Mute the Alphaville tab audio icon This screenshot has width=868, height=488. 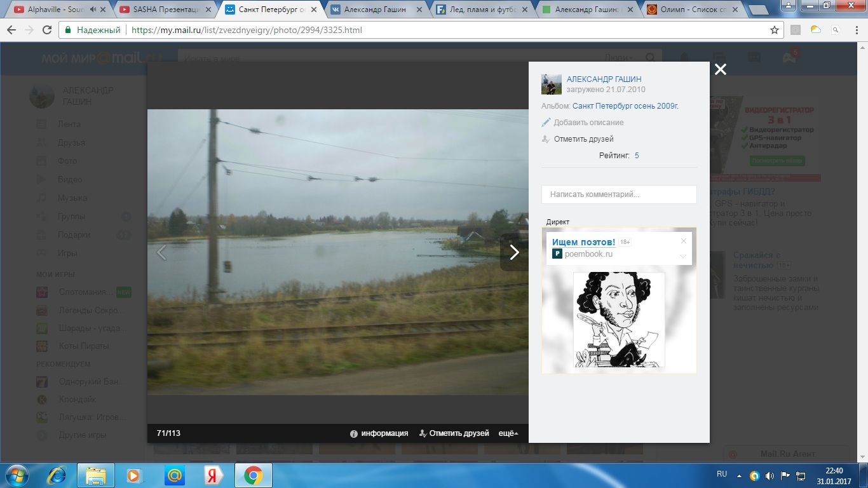[x=94, y=10]
